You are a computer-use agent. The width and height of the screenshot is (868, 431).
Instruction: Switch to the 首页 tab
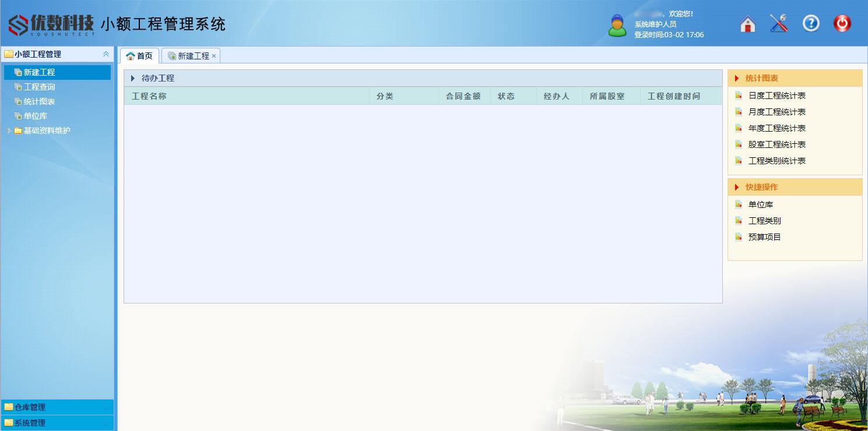pos(139,56)
